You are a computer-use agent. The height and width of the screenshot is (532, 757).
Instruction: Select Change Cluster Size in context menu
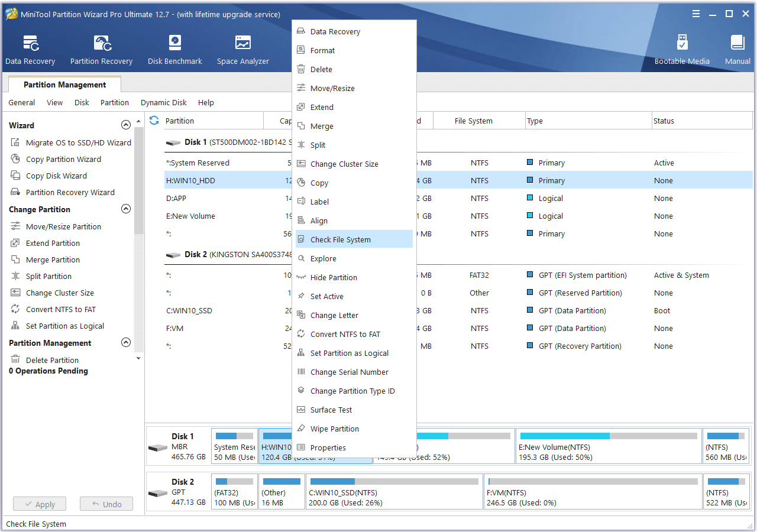(354, 164)
